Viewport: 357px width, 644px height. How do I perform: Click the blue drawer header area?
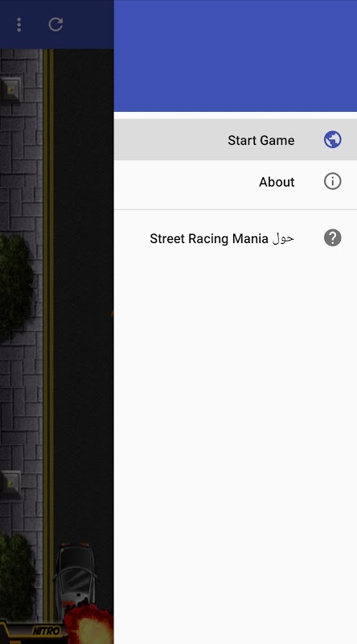click(x=236, y=56)
